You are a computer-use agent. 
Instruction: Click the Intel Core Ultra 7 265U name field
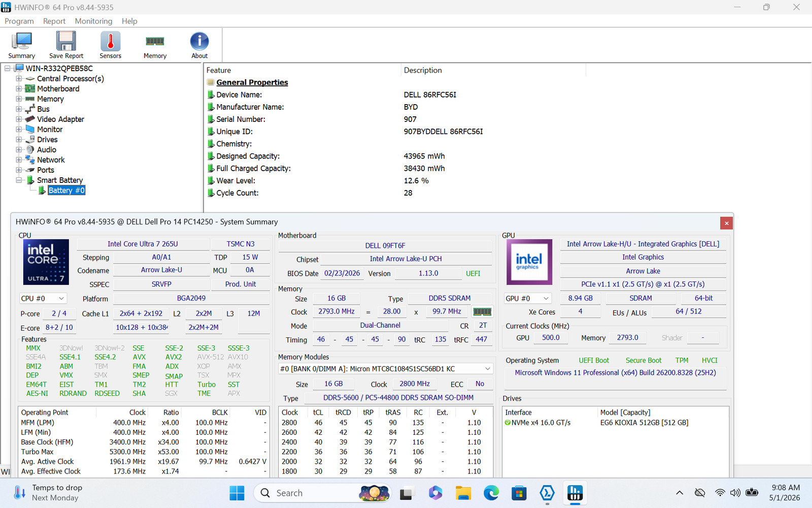[143, 244]
